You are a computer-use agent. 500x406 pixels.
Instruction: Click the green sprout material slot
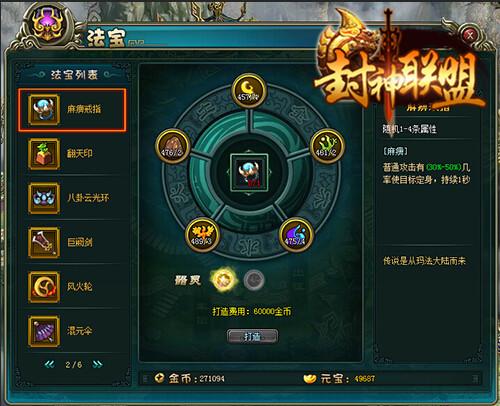tap(327, 146)
